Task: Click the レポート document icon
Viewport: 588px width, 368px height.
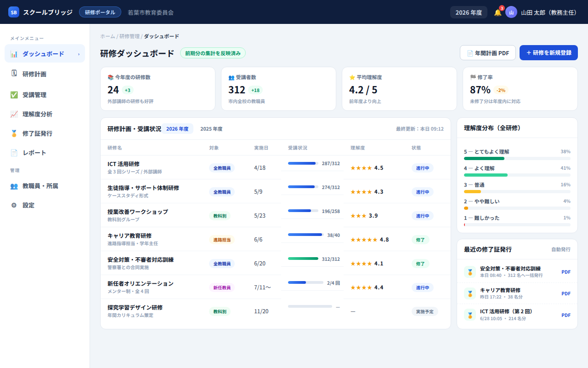Action: point(14,153)
